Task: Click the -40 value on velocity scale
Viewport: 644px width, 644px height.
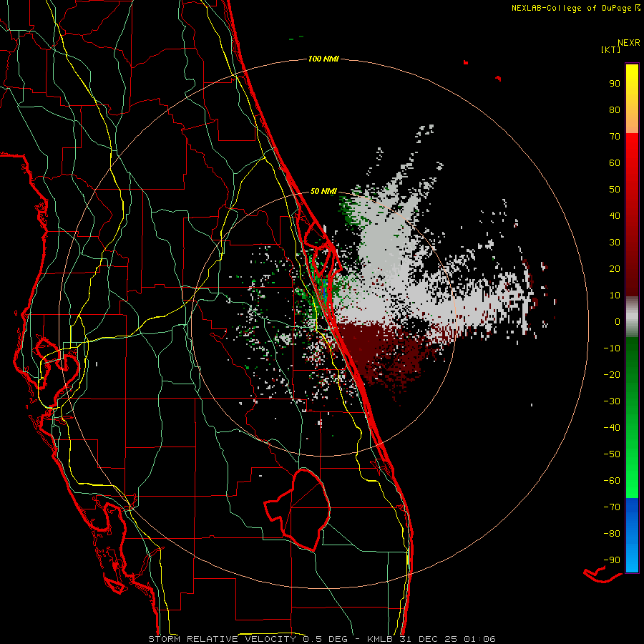Action: [x=612, y=428]
